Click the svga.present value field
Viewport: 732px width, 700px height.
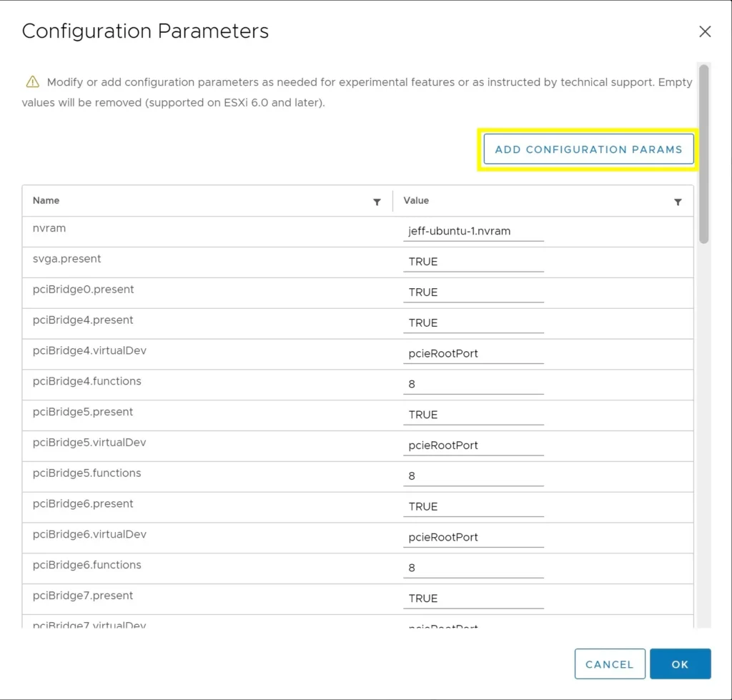coord(473,261)
